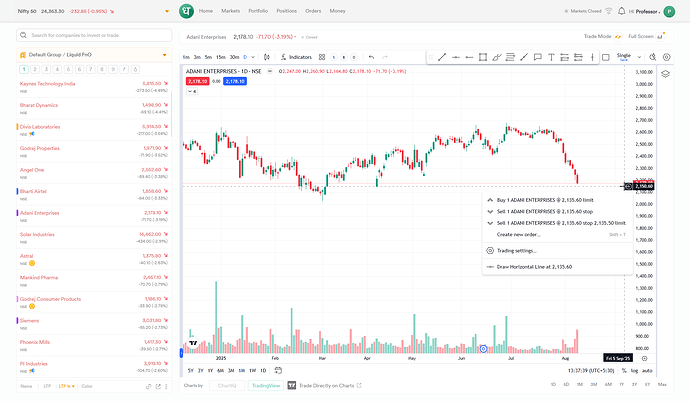690x401 pixels.
Task: Open the watchlist three-dot more menu
Action: point(166,386)
